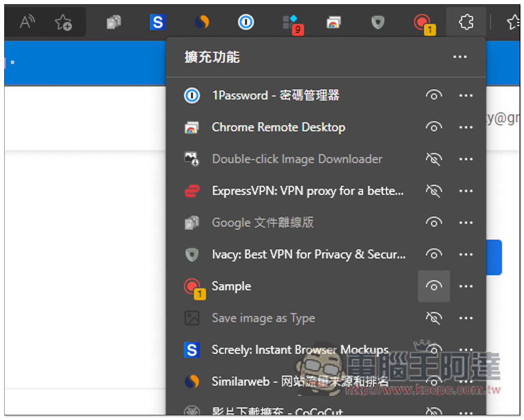The width and height of the screenshot is (524, 420).
Task: Open more actions for Ivacy VPN
Action: click(465, 255)
